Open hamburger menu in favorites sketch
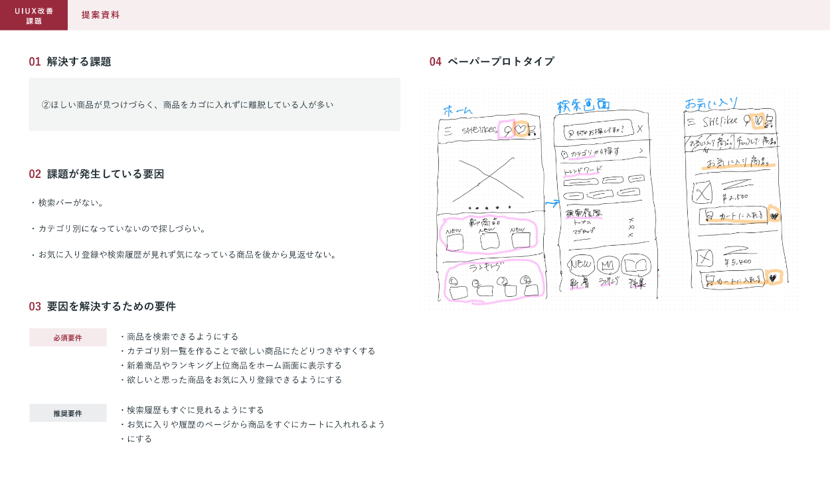The image size is (830, 504). [x=691, y=122]
